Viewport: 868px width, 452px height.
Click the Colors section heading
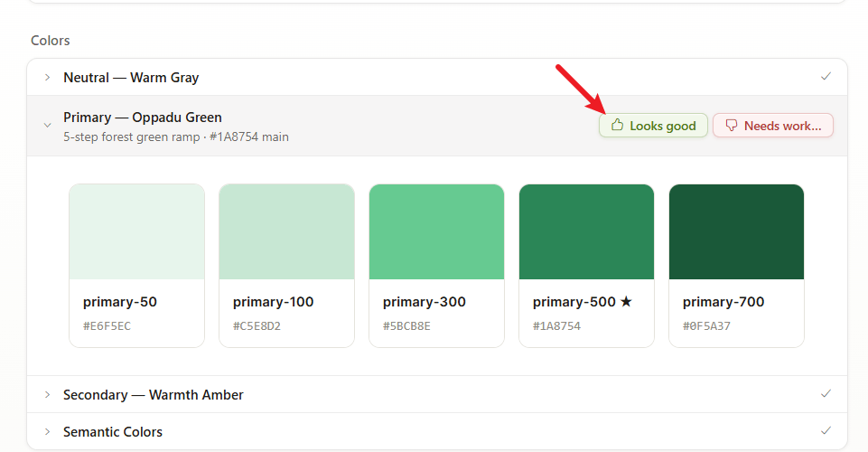pyautogui.click(x=51, y=41)
